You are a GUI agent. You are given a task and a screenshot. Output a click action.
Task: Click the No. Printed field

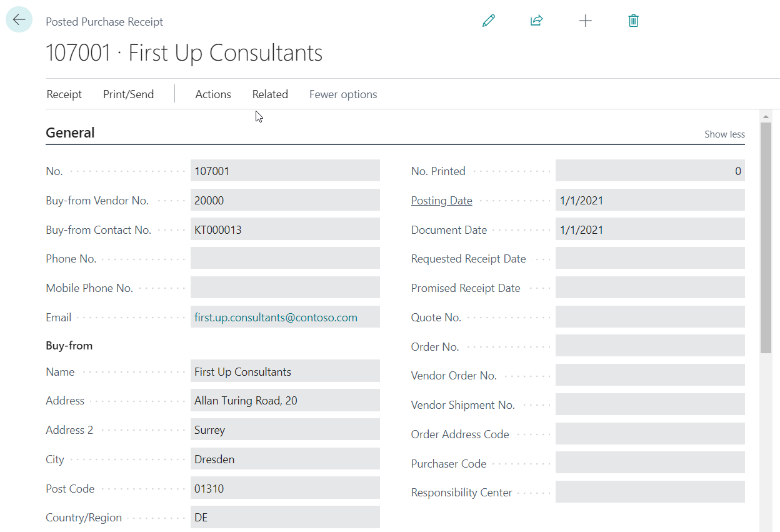pyautogui.click(x=650, y=171)
